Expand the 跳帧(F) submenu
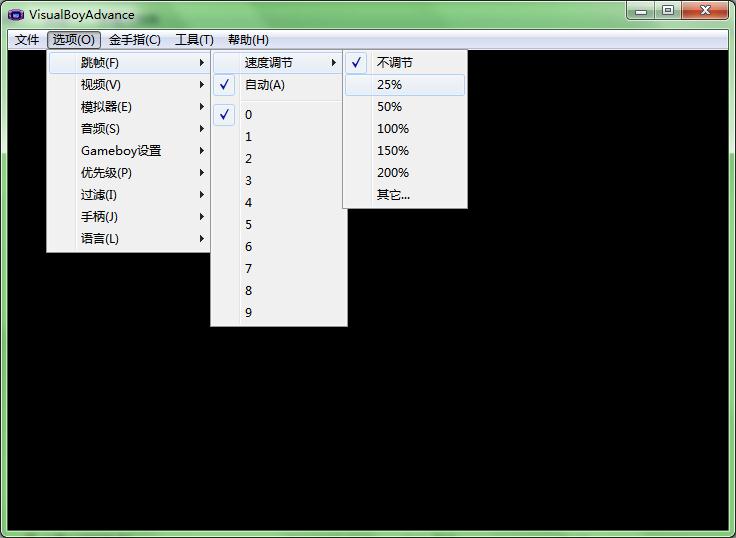The width and height of the screenshot is (736, 538). pyautogui.click(x=129, y=62)
